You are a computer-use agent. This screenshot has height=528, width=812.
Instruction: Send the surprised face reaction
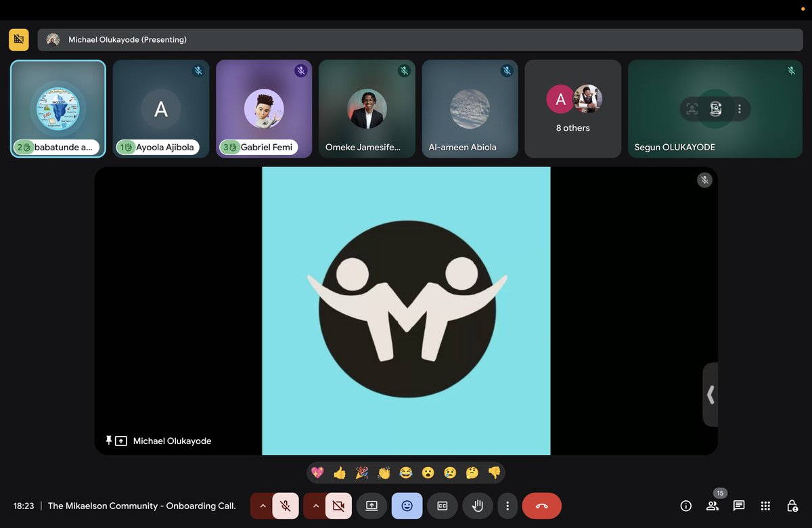point(428,472)
